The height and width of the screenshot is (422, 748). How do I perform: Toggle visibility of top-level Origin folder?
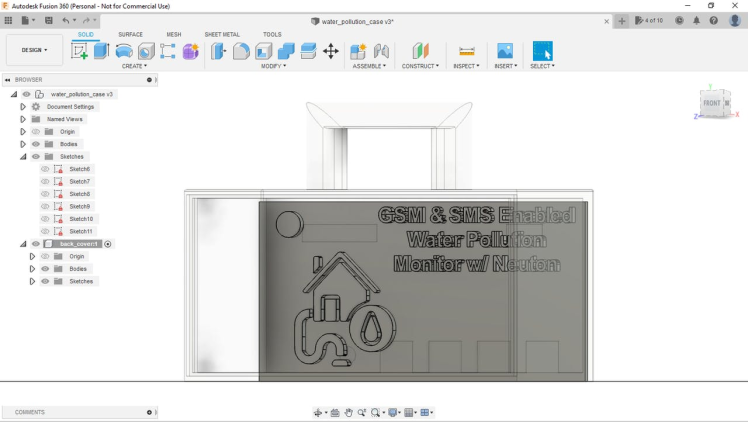(36, 132)
